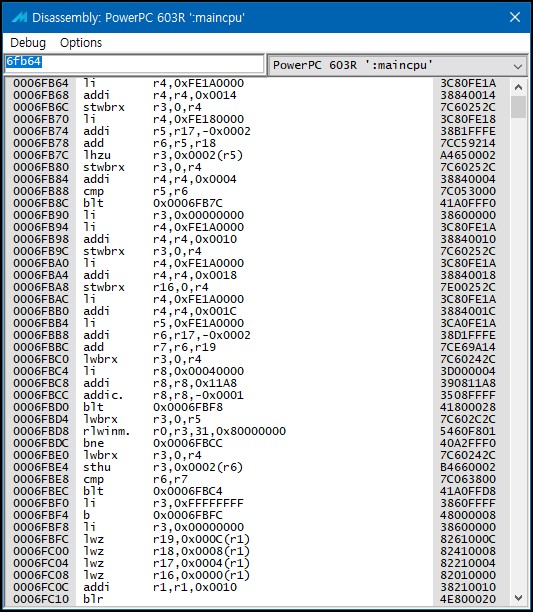Click the rlwinm. instruction line
533x612 pixels.
click(258, 431)
